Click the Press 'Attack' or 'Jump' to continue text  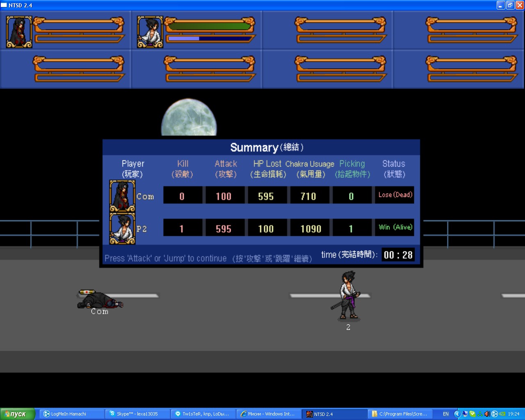coord(165,258)
